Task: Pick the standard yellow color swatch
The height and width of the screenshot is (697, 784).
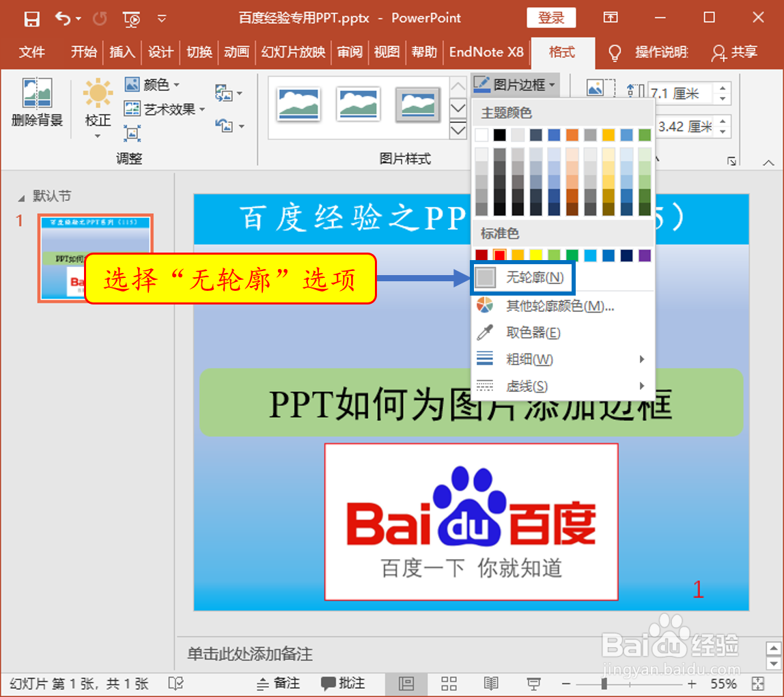Action: 535,255
